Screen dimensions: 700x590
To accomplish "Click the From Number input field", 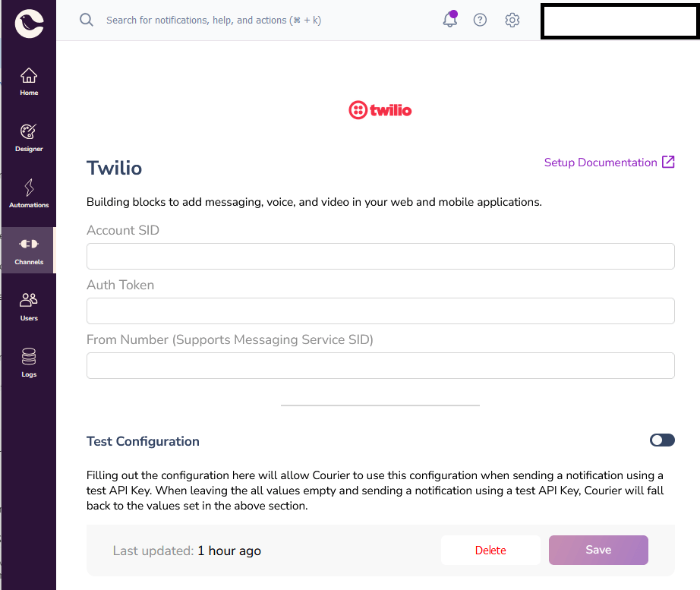I will [380, 365].
